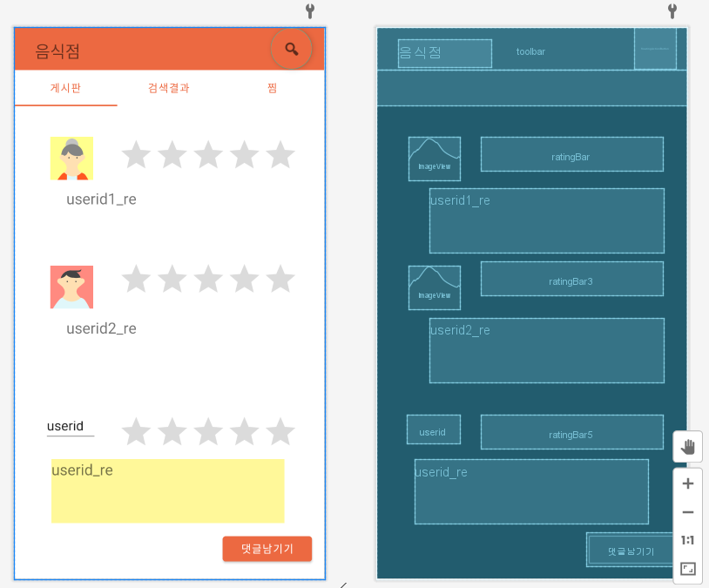
Task: Select the 음식점 text box in blueprint
Action: (445, 53)
